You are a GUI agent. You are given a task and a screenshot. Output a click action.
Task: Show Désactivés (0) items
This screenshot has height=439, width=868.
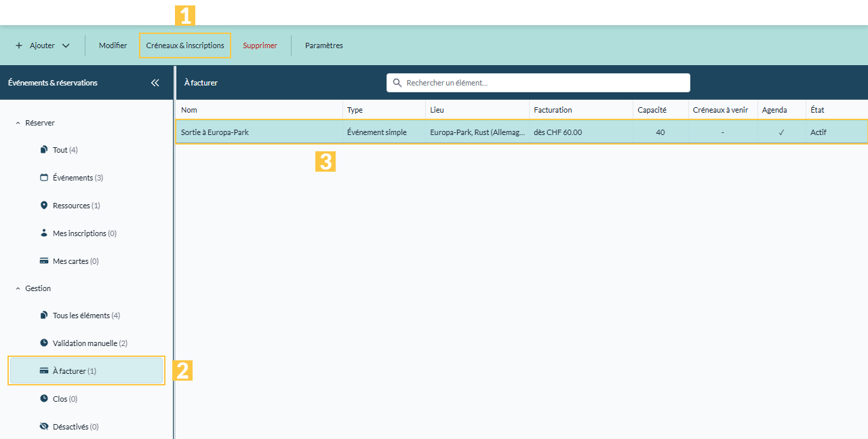(x=76, y=427)
